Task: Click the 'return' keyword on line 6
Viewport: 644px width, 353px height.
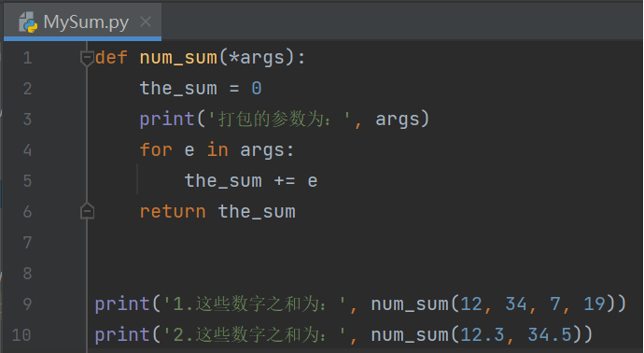Action: coord(173,212)
